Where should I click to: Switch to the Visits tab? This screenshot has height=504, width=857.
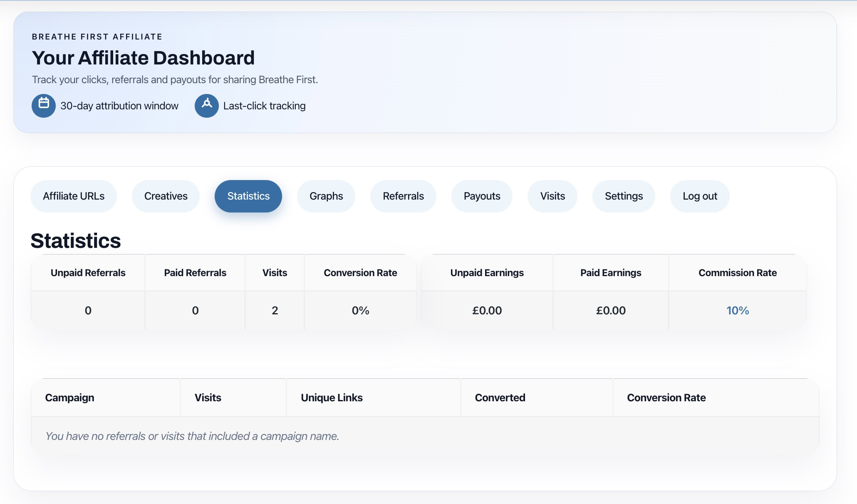click(552, 196)
